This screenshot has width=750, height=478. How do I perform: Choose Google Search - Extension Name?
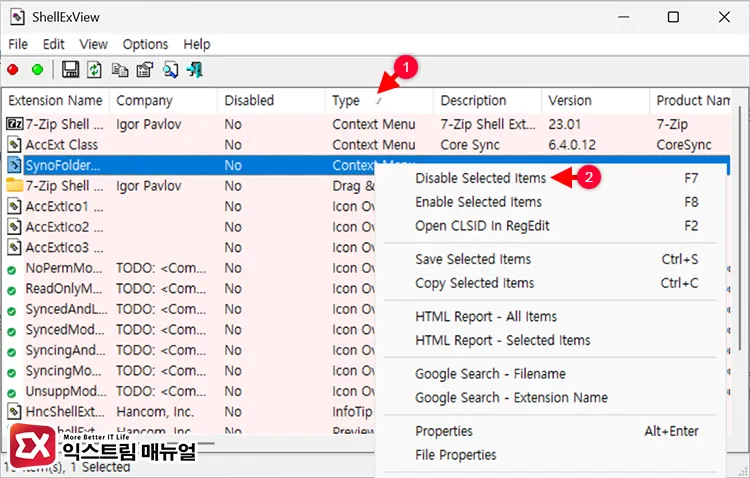(x=550, y=398)
